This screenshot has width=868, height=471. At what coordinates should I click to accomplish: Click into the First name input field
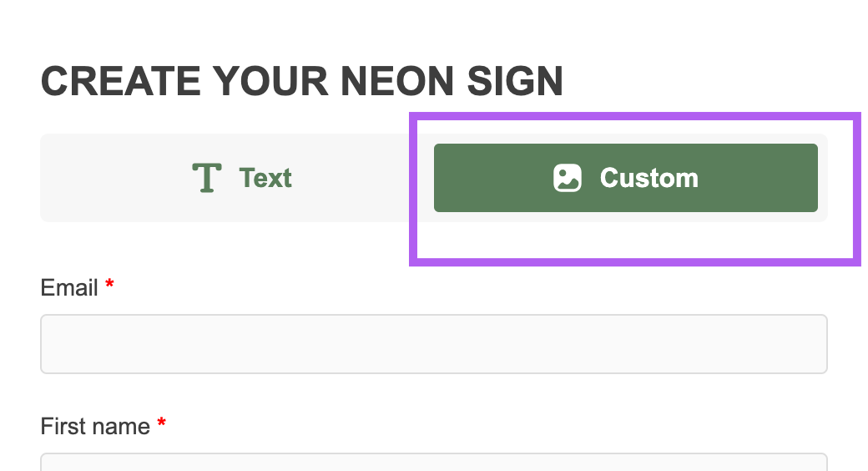(433, 463)
